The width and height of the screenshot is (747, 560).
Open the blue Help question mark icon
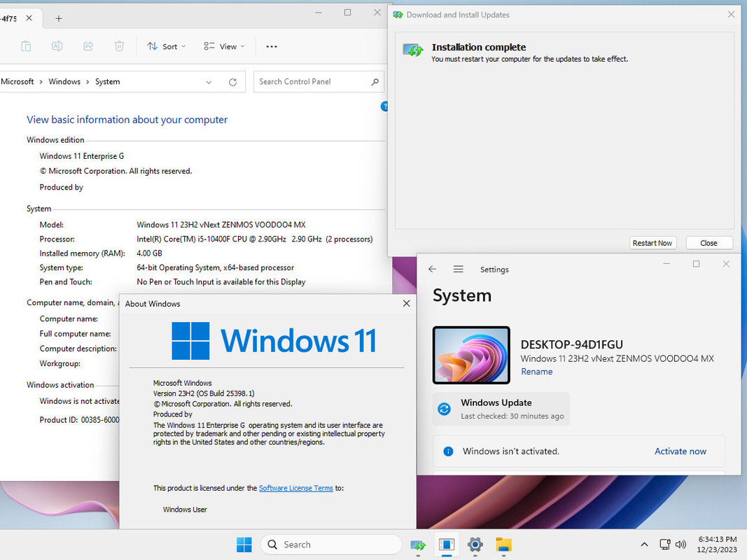(384, 106)
